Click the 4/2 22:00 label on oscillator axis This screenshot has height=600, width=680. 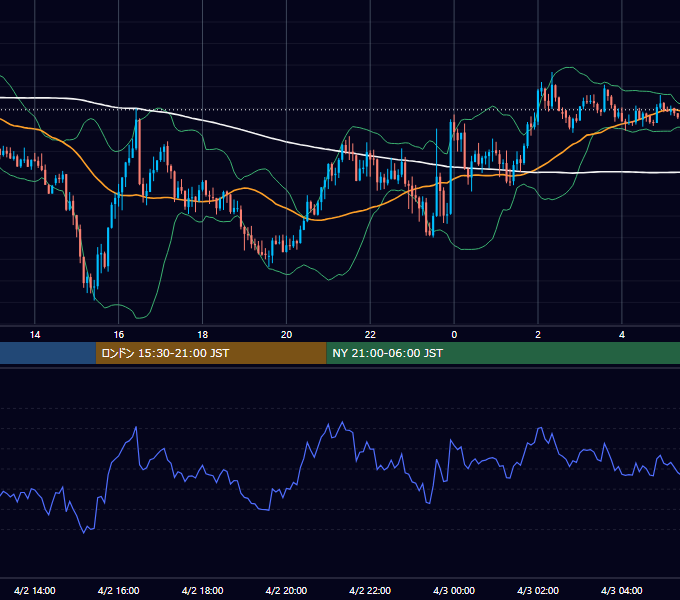(370, 590)
